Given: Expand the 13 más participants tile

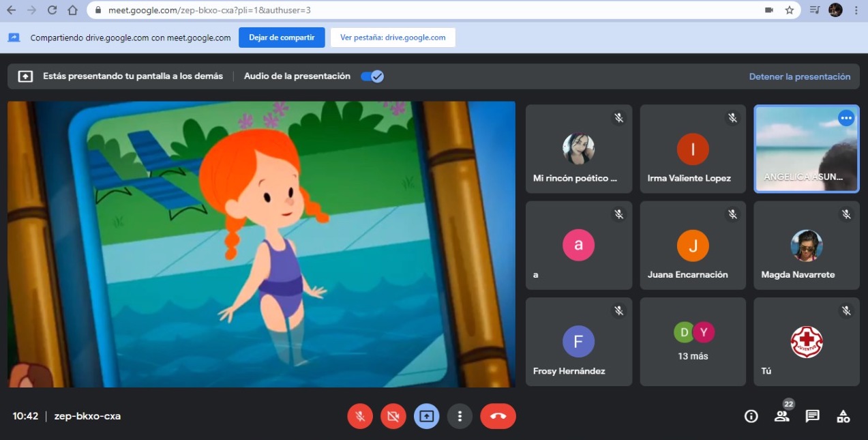Looking at the screenshot, I should pyautogui.click(x=693, y=342).
